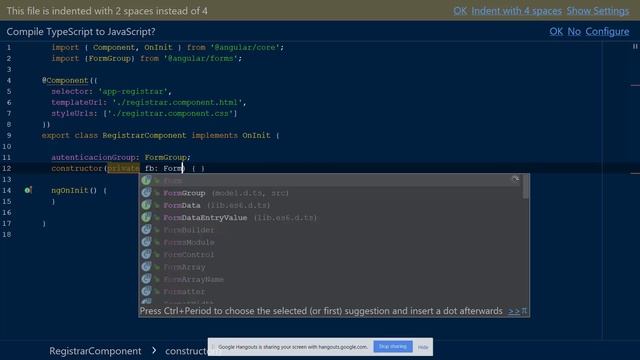Click the icon beside FormArray suggestion
This screenshot has width=640, height=360.
pyautogui.click(x=146, y=267)
